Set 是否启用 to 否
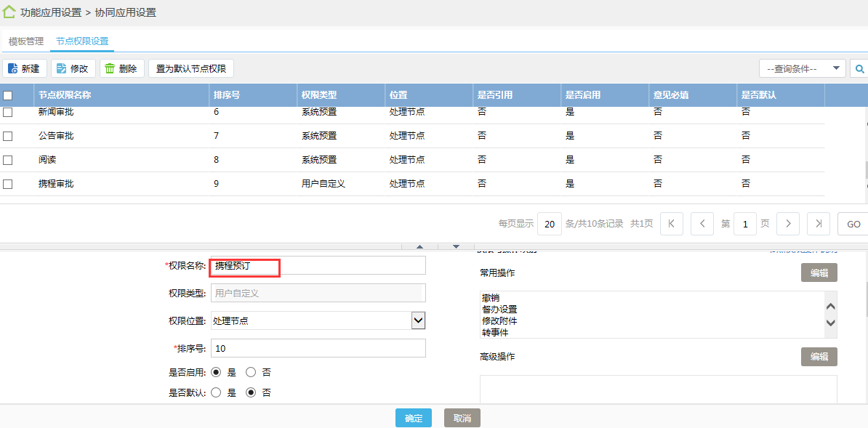This screenshot has width=868, height=428. [x=251, y=372]
